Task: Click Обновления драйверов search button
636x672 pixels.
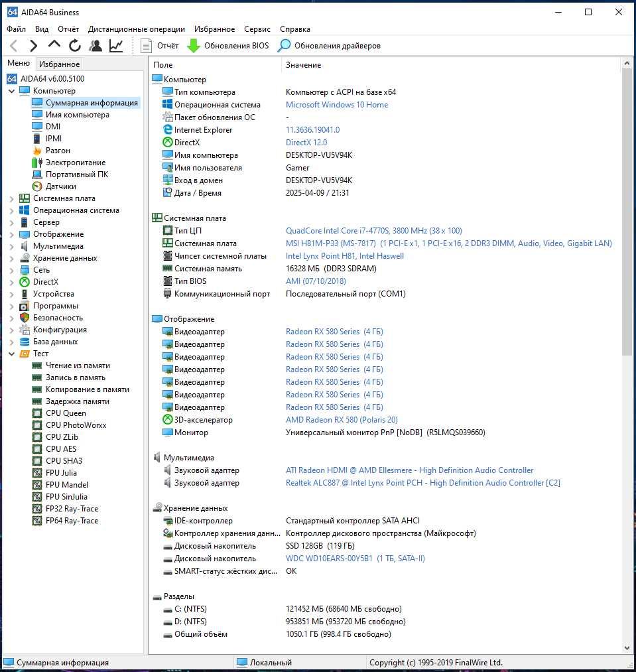Action: pos(329,45)
